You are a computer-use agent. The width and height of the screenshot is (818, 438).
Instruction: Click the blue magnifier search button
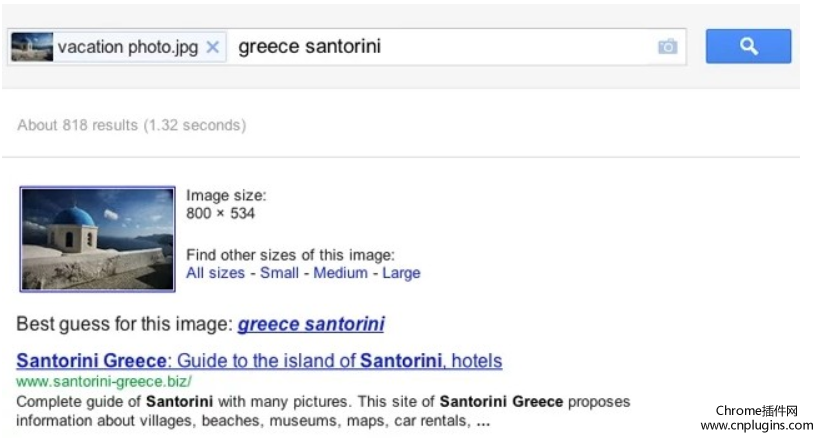tap(748, 46)
